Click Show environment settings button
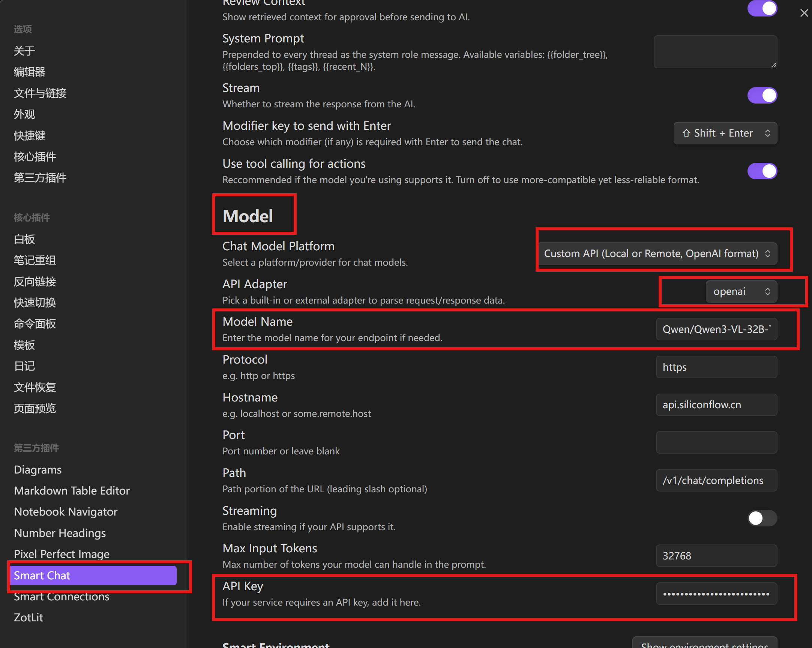Image resolution: width=812 pixels, height=648 pixels. [704, 643]
